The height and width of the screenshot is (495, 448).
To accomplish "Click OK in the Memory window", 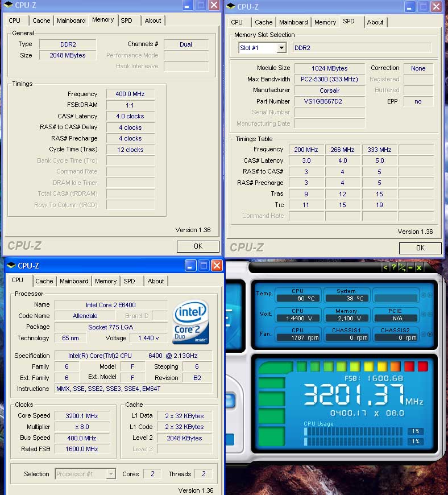I will (x=198, y=246).
